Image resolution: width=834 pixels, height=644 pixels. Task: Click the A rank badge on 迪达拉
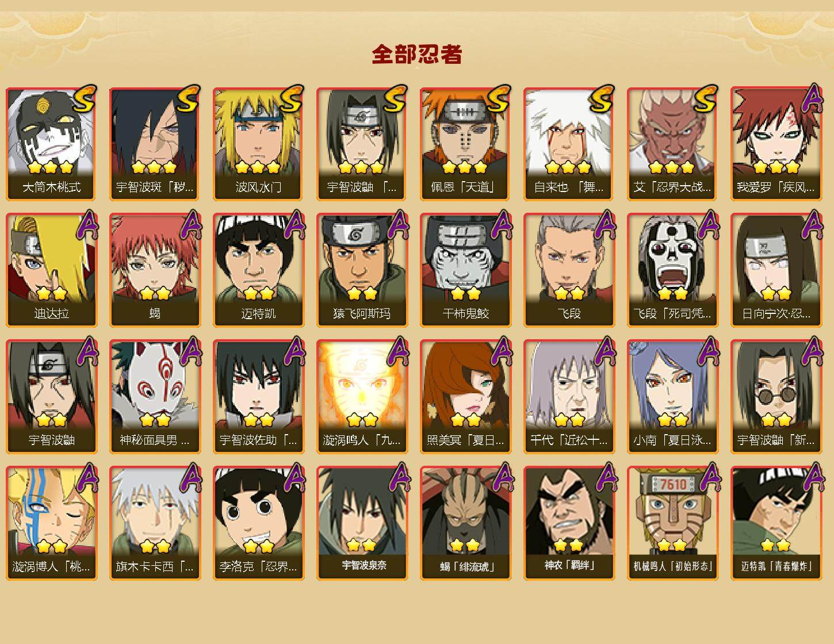86,225
